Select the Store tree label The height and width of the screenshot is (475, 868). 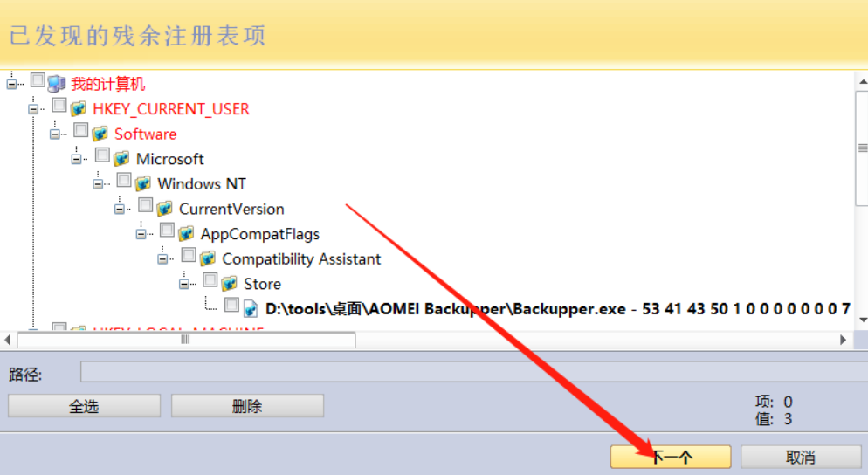(x=262, y=284)
